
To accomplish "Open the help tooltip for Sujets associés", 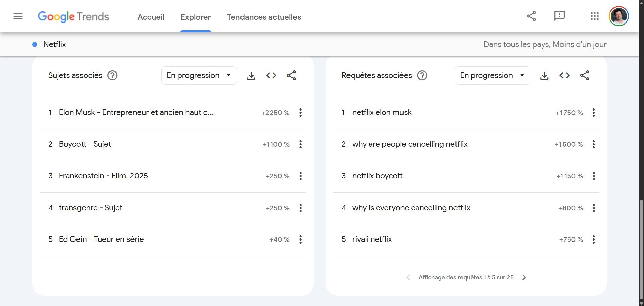I will (x=112, y=75).
